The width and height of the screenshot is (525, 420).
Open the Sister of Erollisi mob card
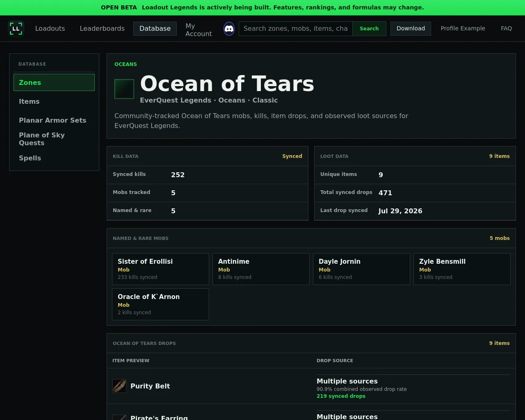click(160, 269)
